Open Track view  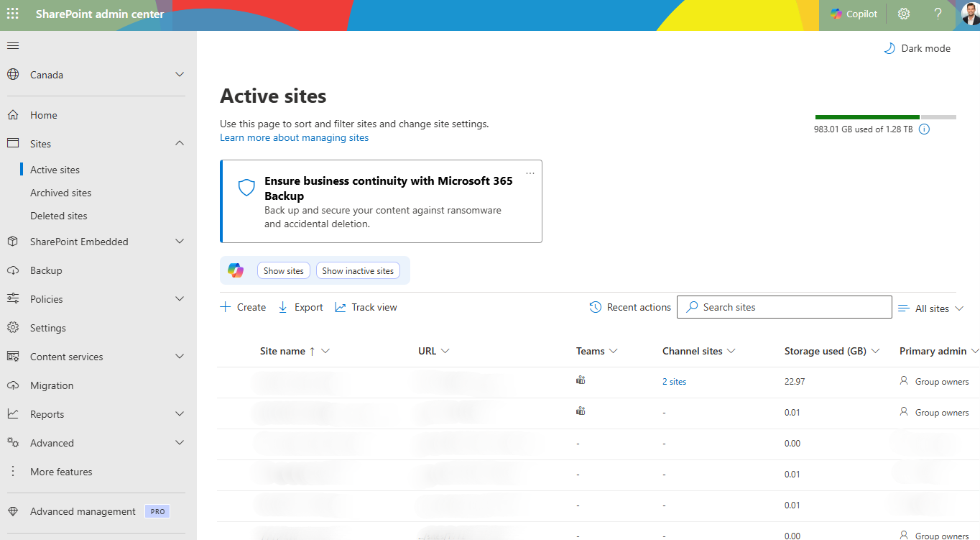366,307
